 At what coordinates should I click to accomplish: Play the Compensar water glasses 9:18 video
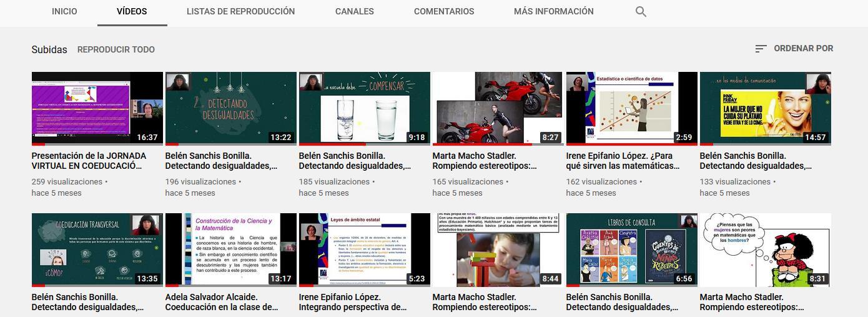[x=365, y=109]
